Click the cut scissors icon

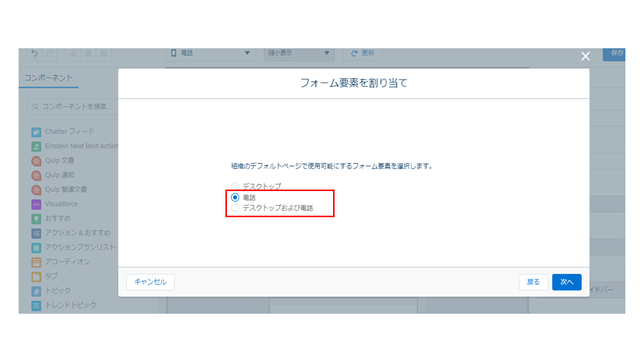73,53
